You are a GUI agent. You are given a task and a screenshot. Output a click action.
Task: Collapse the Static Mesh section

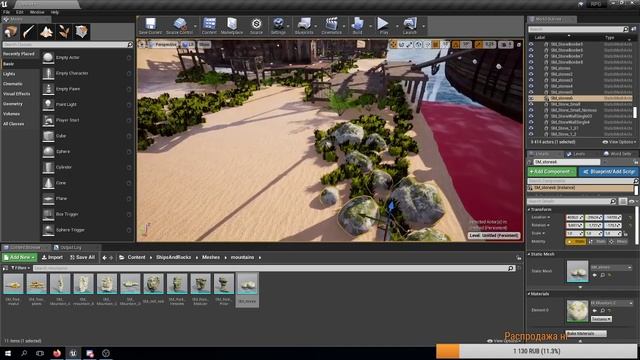(529, 254)
